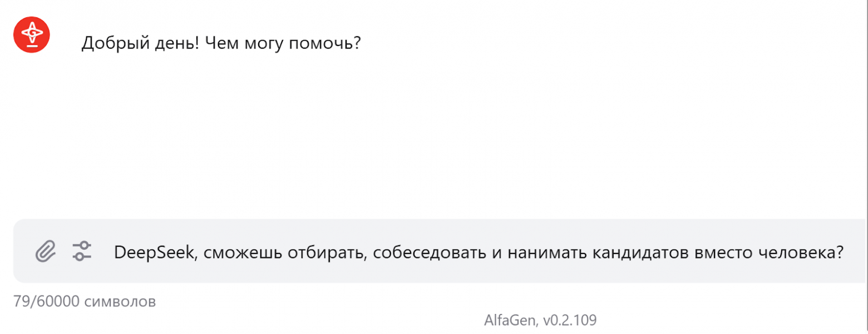Click the AlfaGen footer text at the bottom

540,320
